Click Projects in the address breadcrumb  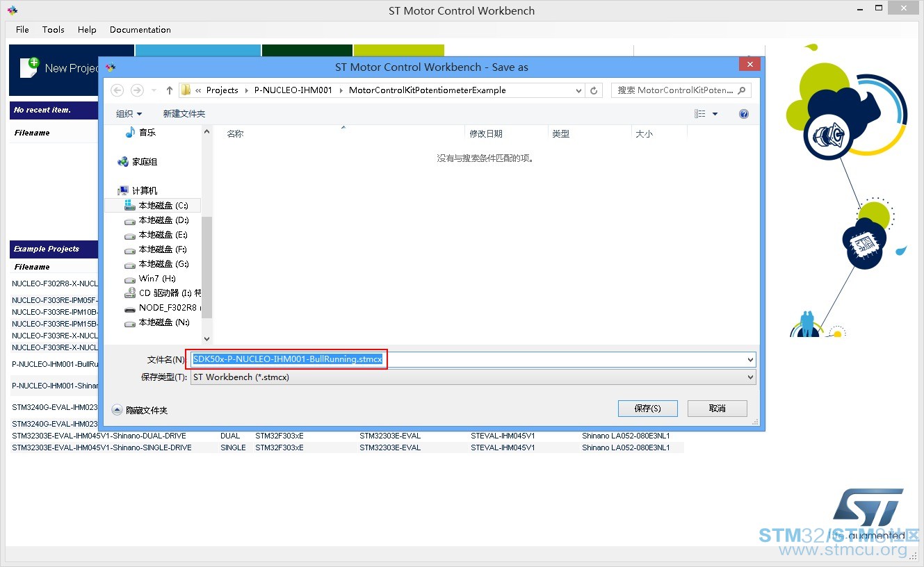(222, 90)
